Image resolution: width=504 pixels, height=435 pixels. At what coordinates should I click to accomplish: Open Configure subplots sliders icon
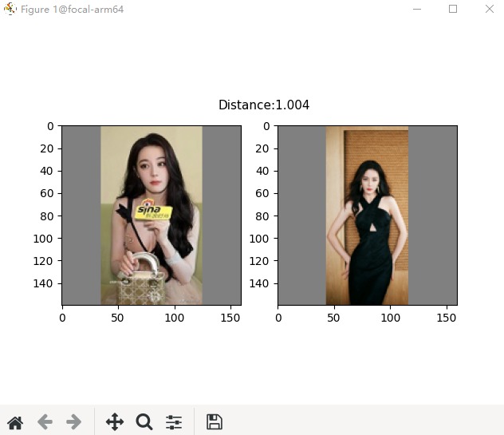(174, 422)
